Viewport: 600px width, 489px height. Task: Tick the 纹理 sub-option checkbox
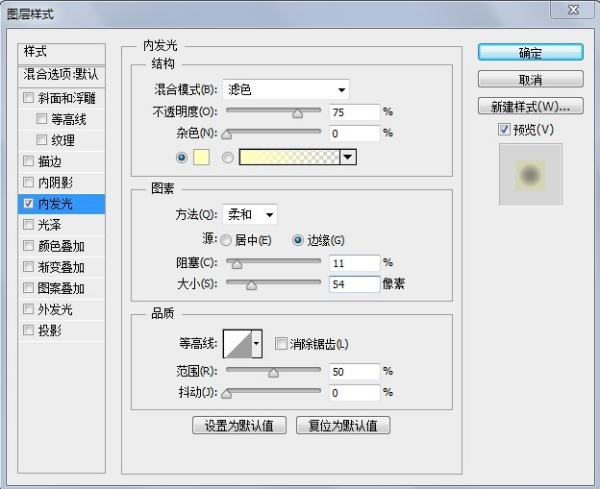pos(41,140)
